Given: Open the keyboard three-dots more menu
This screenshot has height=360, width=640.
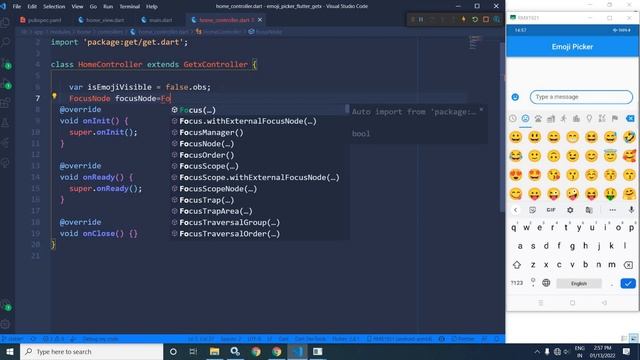Looking at the screenshot, I should (x=612, y=210).
